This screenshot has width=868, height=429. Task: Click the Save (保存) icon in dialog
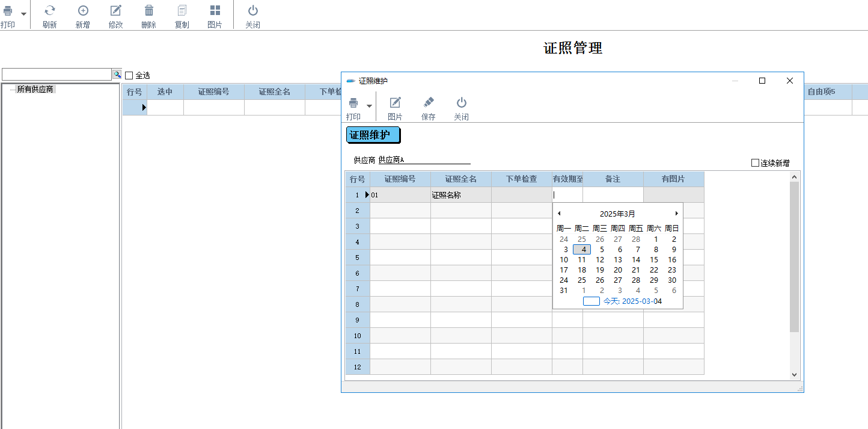(x=429, y=103)
